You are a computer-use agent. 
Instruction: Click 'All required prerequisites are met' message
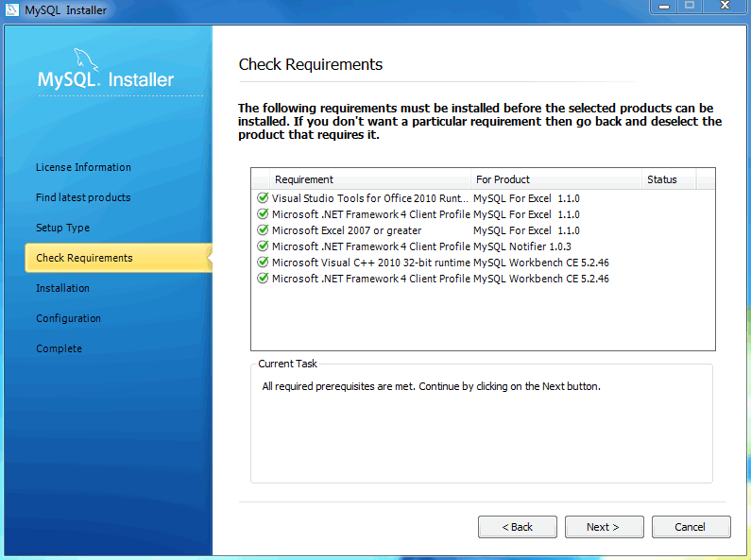point(431,386)
